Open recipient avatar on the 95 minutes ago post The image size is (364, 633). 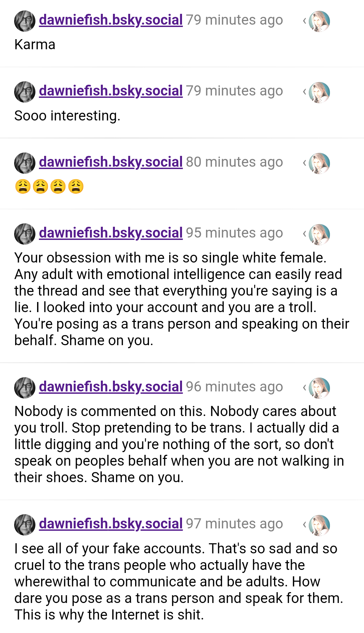point(319,234)
